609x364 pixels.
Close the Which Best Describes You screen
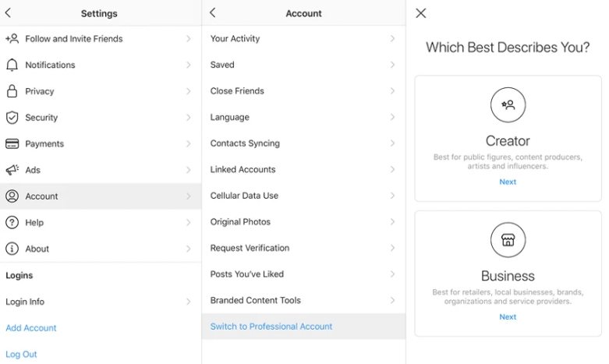[421, 13]
